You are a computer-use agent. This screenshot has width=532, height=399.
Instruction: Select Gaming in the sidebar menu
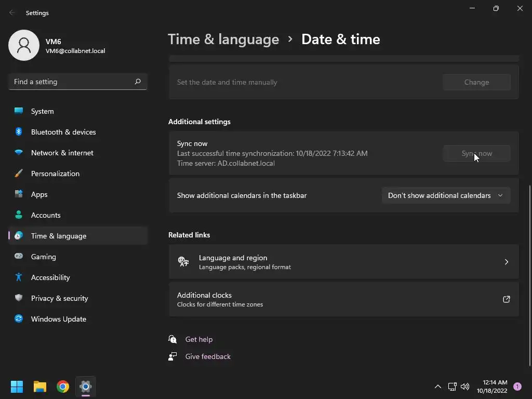[x=78, y=257]
